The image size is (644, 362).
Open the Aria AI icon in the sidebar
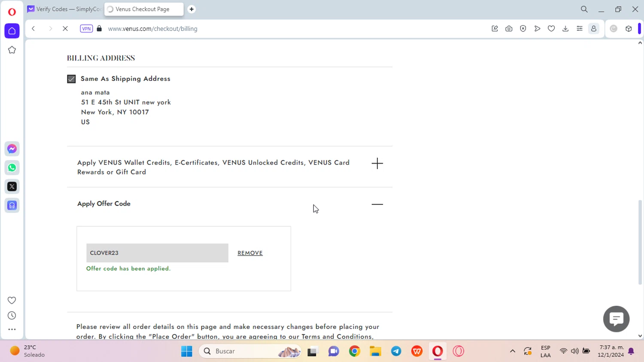(12, 206)
